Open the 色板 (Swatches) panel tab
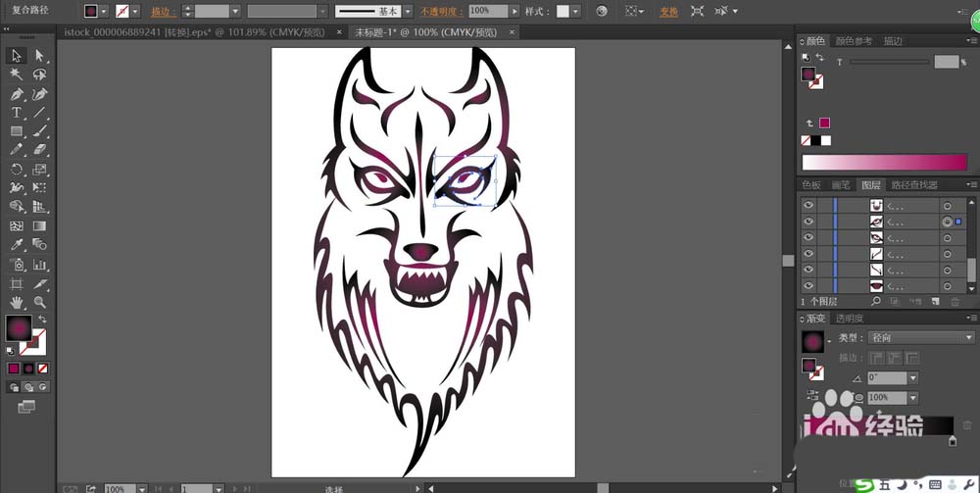 (x=811, y=185)
